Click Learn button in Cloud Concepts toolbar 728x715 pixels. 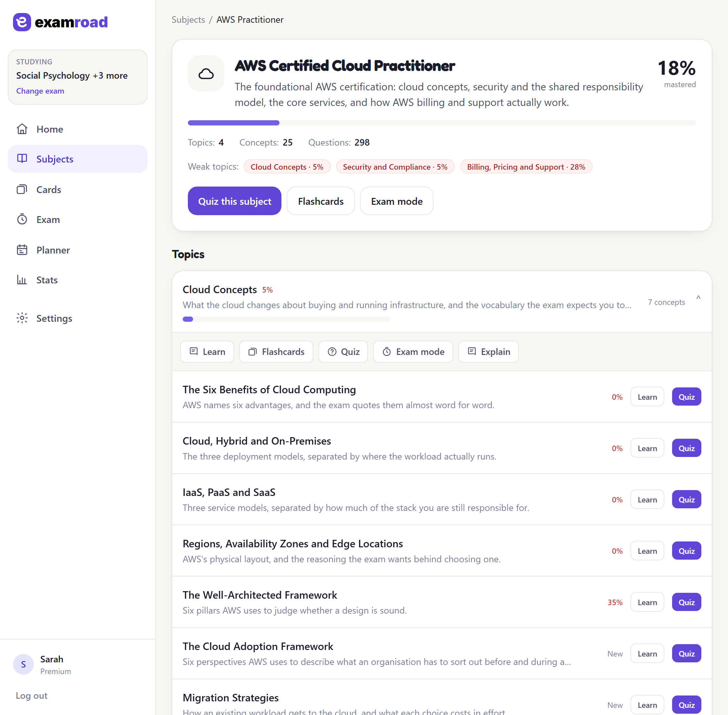pos(207,352)
